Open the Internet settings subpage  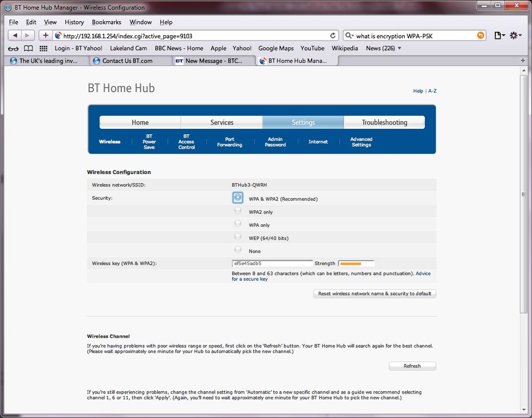click(318, 142)
